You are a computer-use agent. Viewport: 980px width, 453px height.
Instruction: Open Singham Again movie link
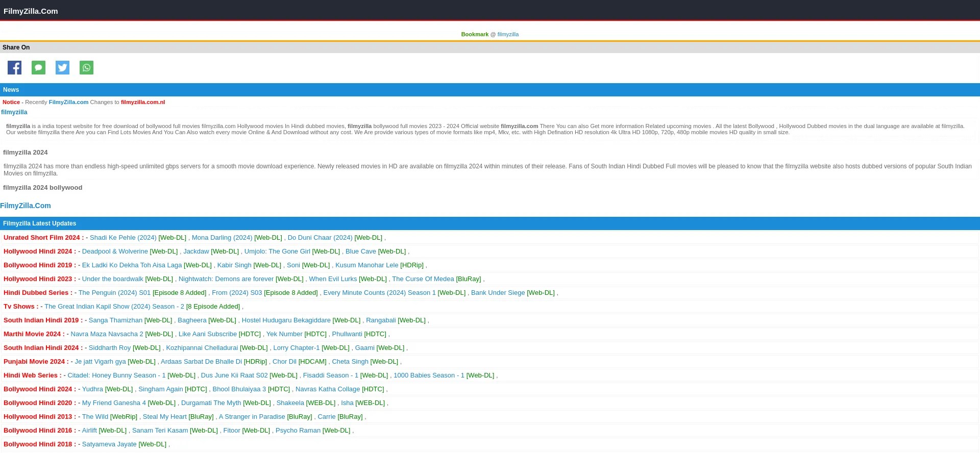pyautogui.click(x=161, y=389)
